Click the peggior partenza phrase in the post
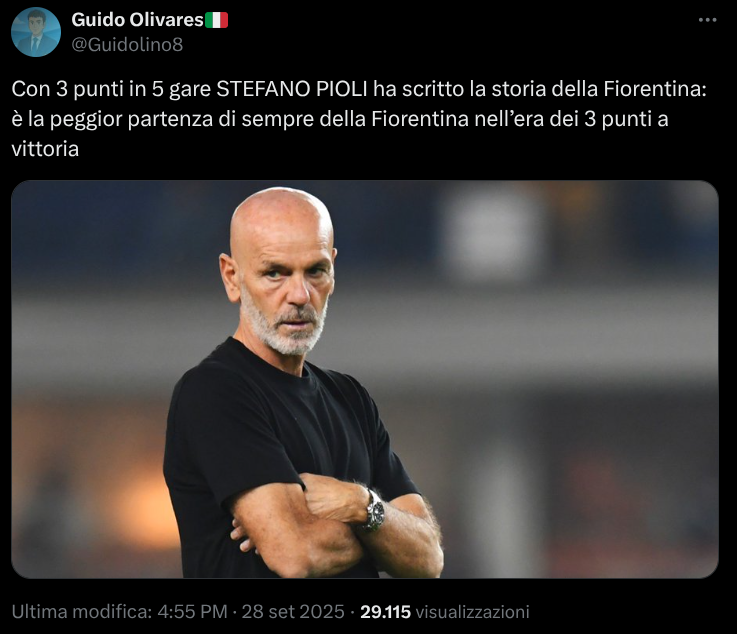Screen dimensions: 737x634 133,119
